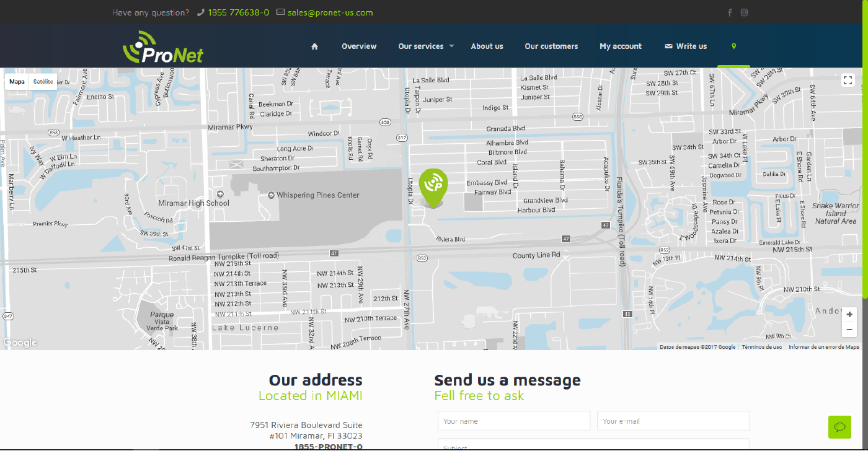This screenshot has height=451, width=868.
Task: Open the Instagram icon link
Action: [745, 12]
